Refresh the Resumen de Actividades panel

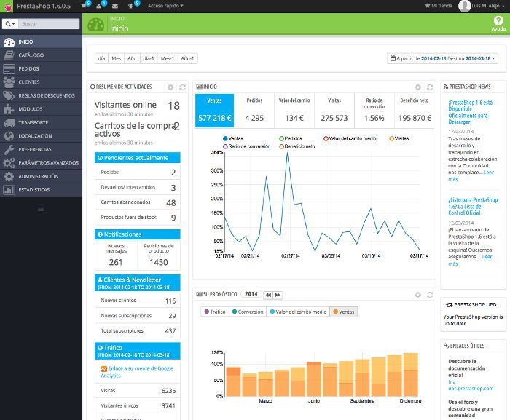[x=182, y=87]
